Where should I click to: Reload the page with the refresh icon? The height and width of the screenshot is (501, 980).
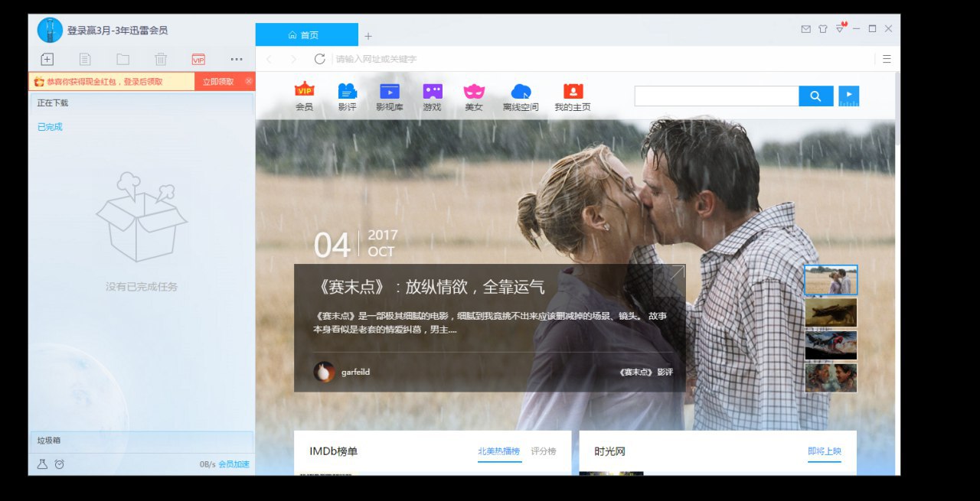319,59
